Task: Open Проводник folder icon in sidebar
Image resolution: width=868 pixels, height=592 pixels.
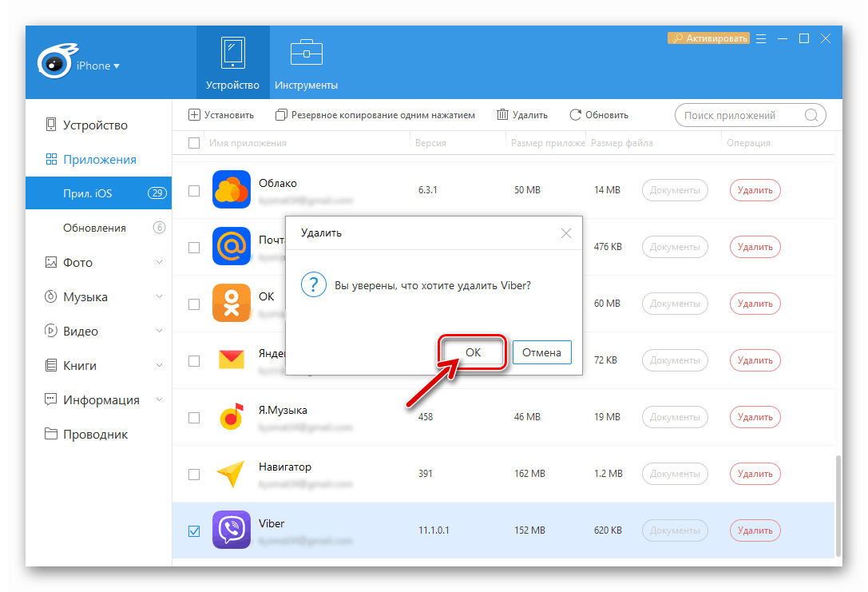Action: coord(51,434)
